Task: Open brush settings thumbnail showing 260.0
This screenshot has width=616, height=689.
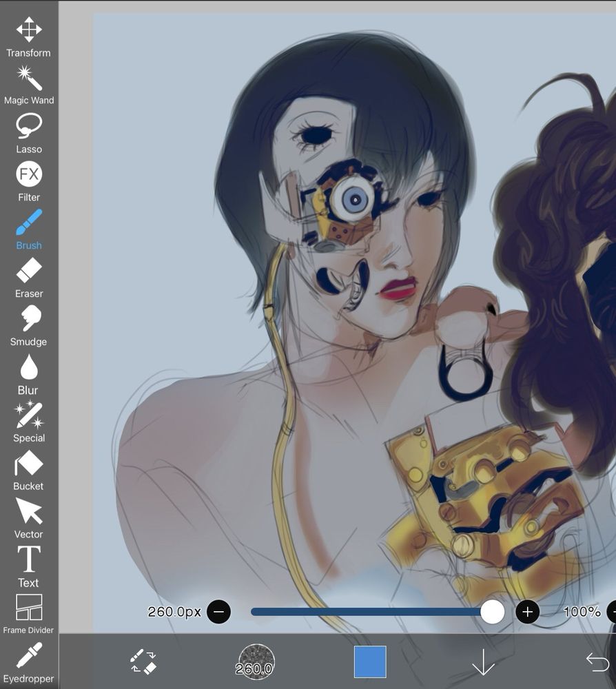Action: tap(256, 661)
